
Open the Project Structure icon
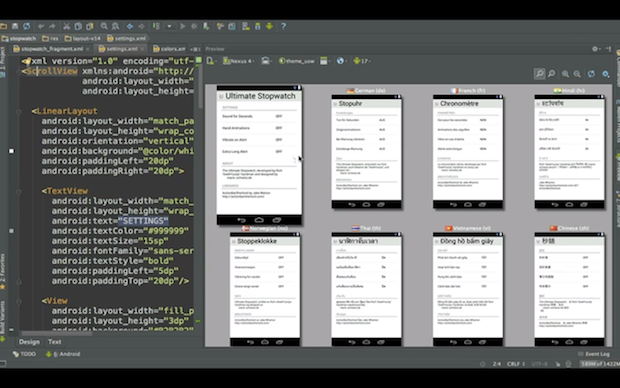pyautogui.click(x=232, y=26)
